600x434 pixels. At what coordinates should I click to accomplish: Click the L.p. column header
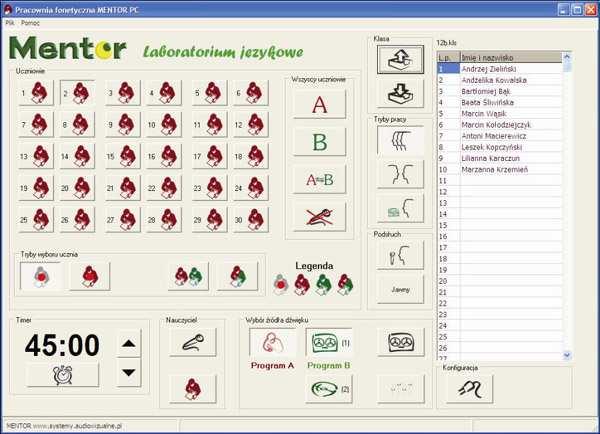tap(449, 57)
